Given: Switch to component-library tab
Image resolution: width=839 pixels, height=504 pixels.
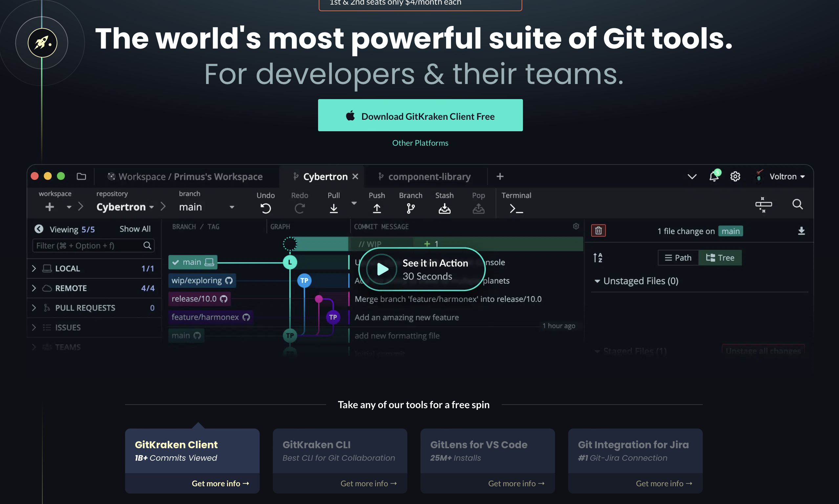Looking at the screenshot, I should [424, 177].
